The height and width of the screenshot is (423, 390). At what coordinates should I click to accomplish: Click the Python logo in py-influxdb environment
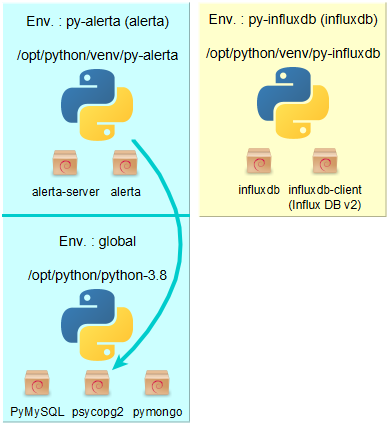coord(293,103)
